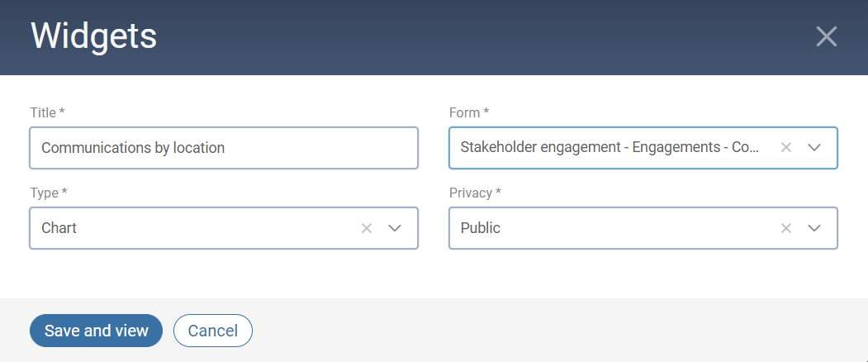Click the Type field label
868x362 pixels.
[49, 193]
